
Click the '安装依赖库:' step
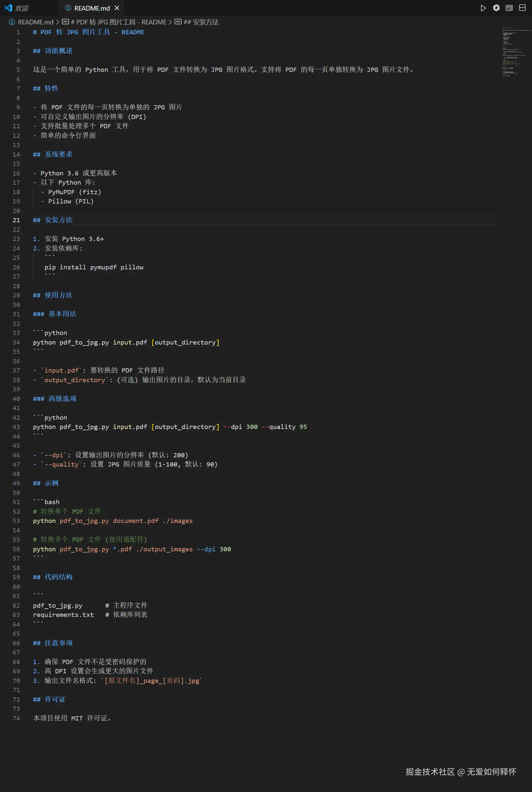click(63, 248)
